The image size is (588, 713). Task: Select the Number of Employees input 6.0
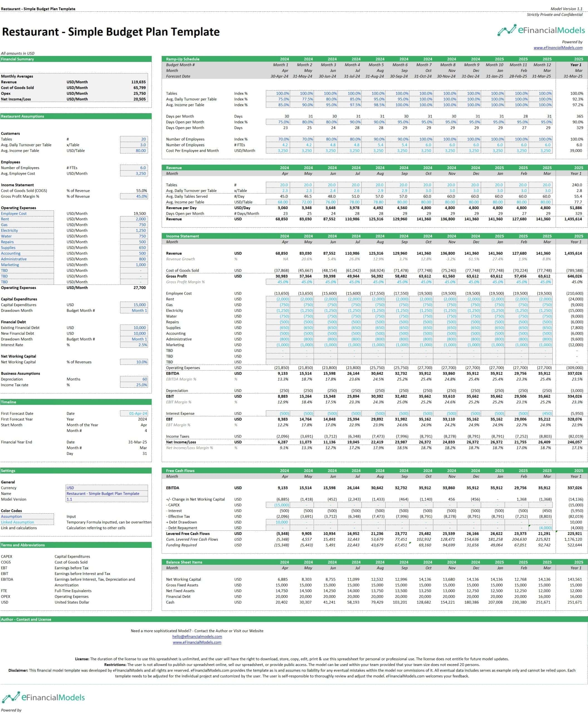pos(134,168)
